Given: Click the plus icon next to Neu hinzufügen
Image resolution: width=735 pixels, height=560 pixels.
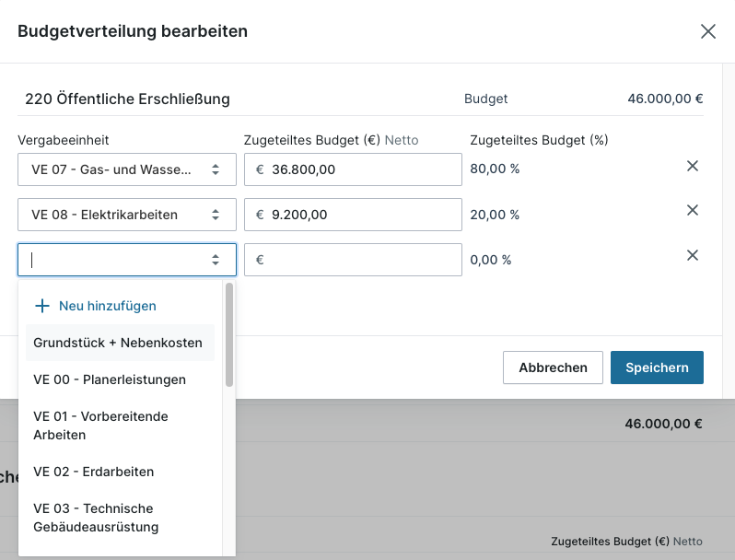Looking at the screenshot, I should [41, 306].
